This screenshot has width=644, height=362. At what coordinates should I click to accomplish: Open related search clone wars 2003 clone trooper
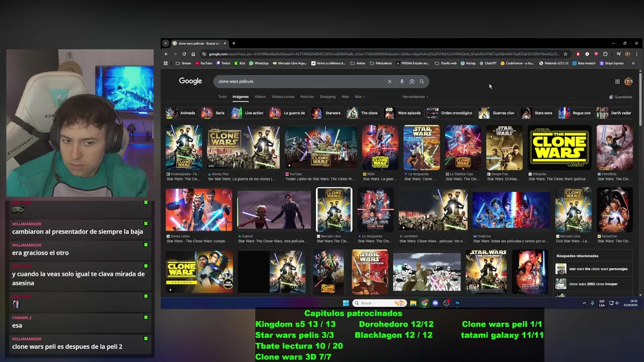pos(593,284)
